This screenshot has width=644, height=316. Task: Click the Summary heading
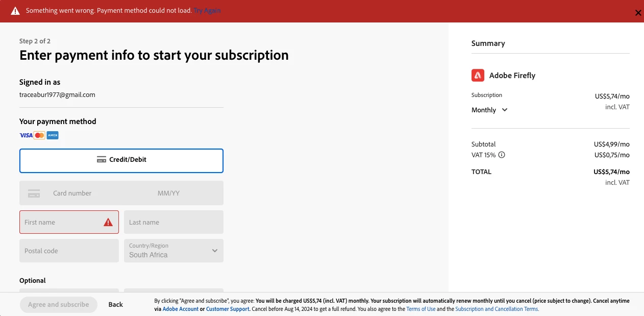click(x=488, y=43)
